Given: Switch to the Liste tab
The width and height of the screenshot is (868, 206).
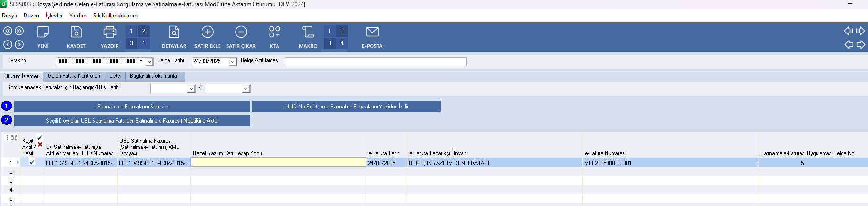Looking at the screenshot, I should (x=115, y=76).
